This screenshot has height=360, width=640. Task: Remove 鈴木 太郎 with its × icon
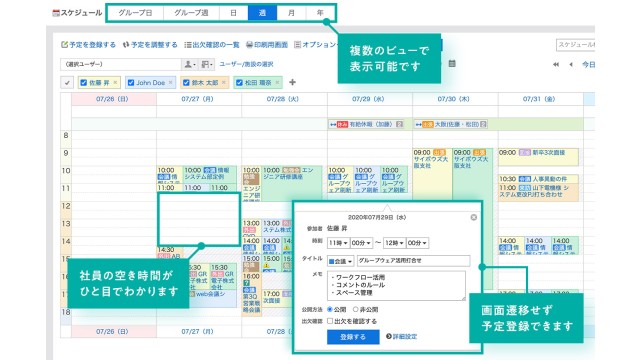click(224, 82)
